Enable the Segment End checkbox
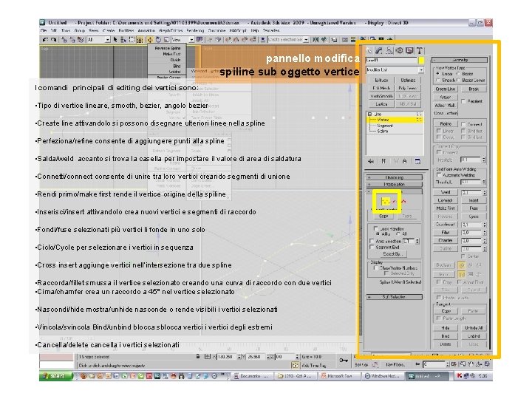Image resolution: width=532 pixels, height=399 pixels. [372, 247]
